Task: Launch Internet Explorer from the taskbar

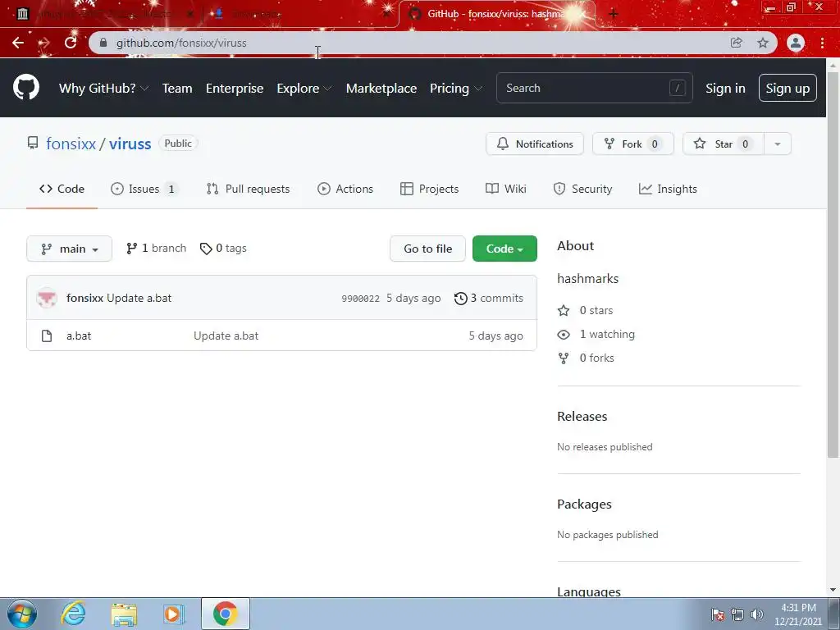Action: pos(73,614)
